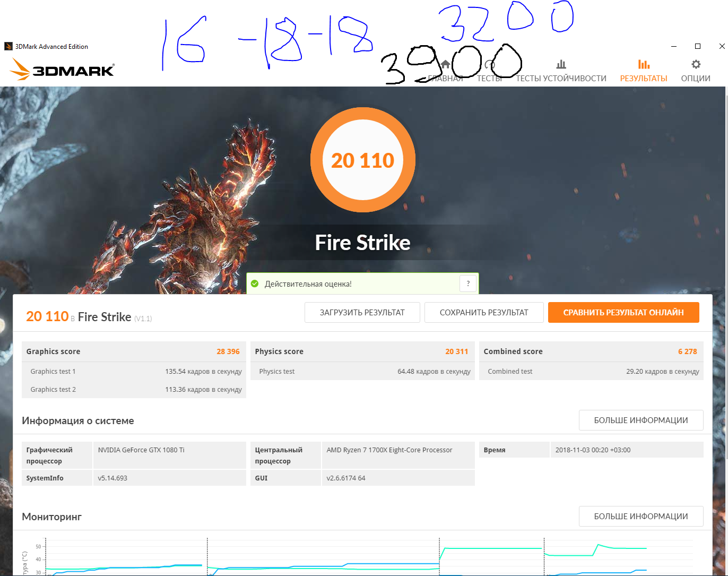Click the Combined score value 6 278
The image size is (728, 576).
[688, 351]
